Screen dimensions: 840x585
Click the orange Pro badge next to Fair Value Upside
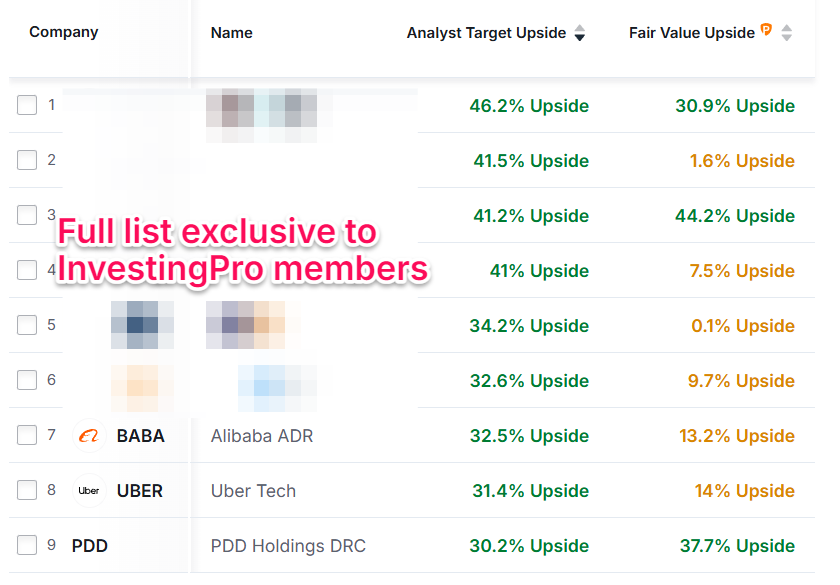click(x=766, y=30)
